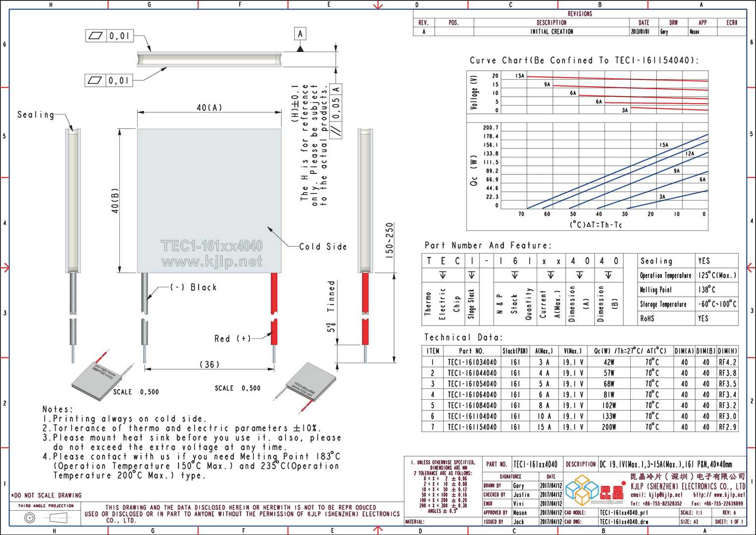Select the 'Tinned' wire end label
This screenshot has width=756, height=535.
tap(331, 296)
